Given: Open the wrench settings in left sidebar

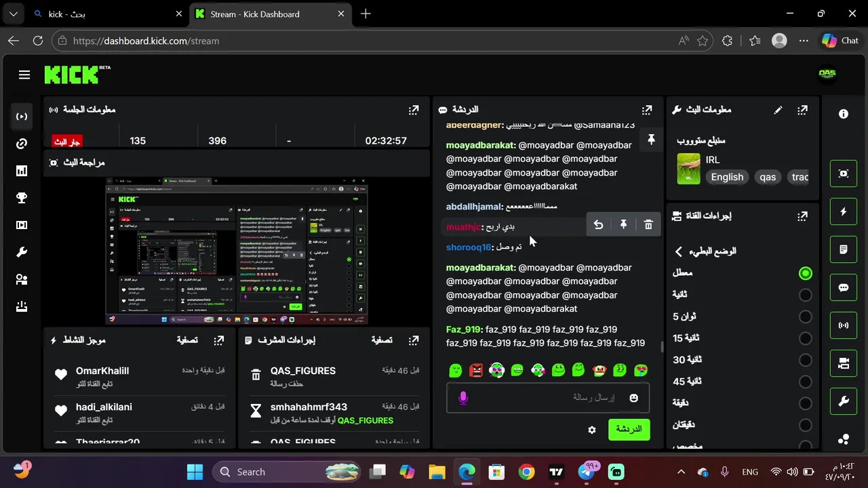Looking at the screenshot, I should click(x=22, y=252).
